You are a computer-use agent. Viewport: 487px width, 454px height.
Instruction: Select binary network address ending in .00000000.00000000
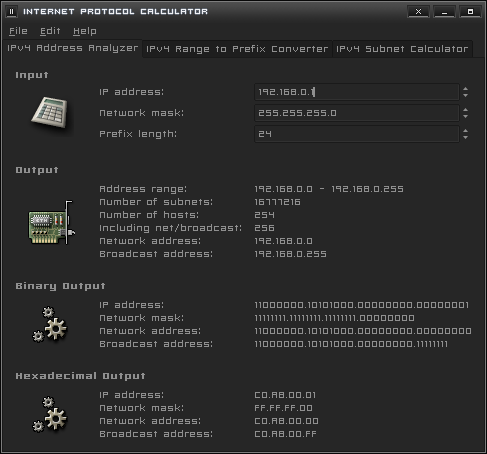pos(363,331)
